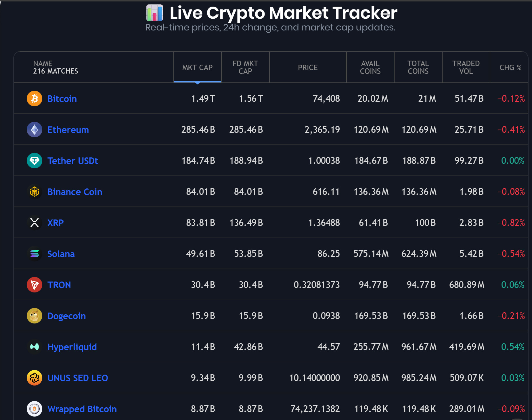Click the AVAIL COINS column header
The height and width of the screenshot is (420, 532).
(370, 67)
